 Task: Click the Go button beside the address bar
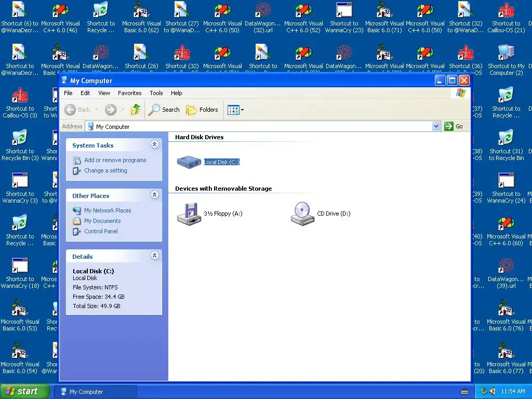(454, 126)
